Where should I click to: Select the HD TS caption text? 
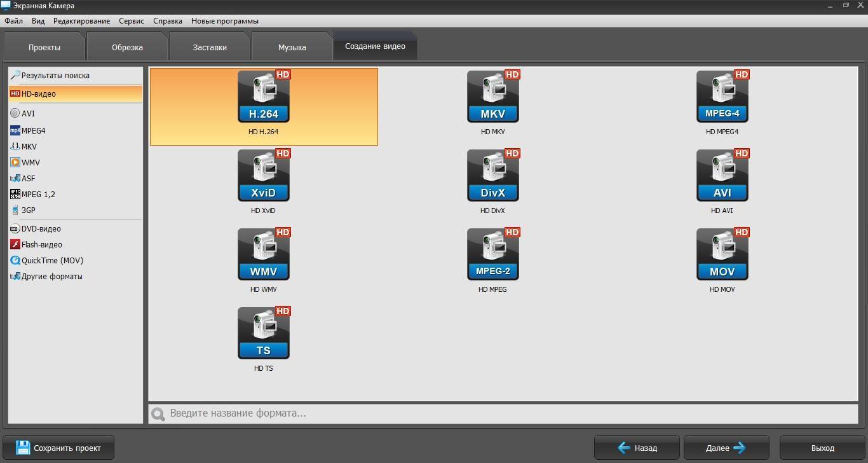coord(264,368)
